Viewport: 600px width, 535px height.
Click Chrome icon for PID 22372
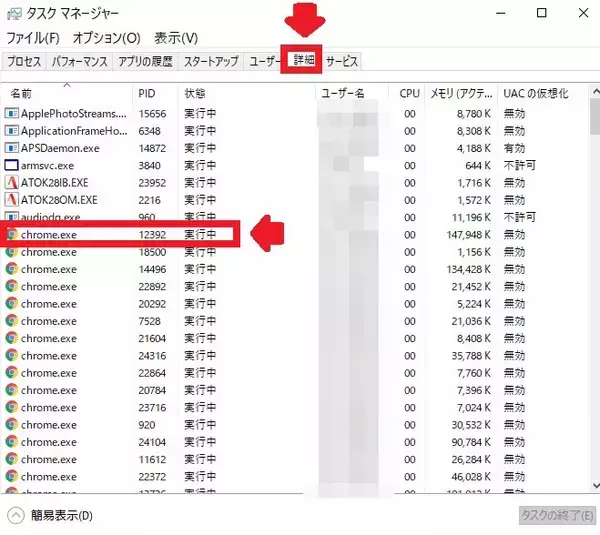click(11, 476)
